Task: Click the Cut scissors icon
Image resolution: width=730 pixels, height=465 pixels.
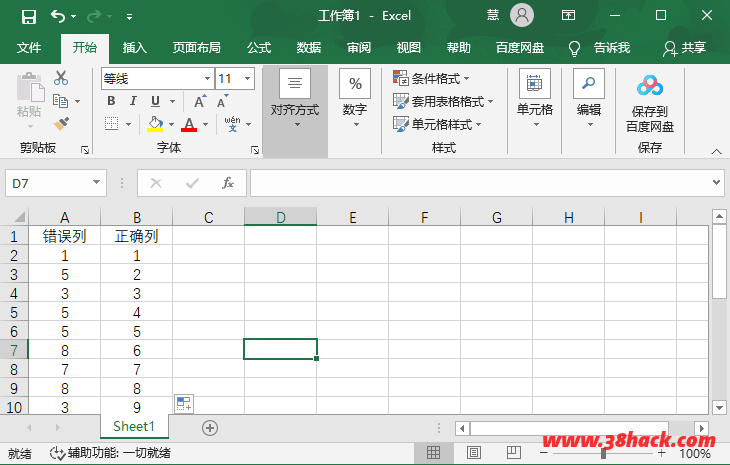Action: coord(62,78)
